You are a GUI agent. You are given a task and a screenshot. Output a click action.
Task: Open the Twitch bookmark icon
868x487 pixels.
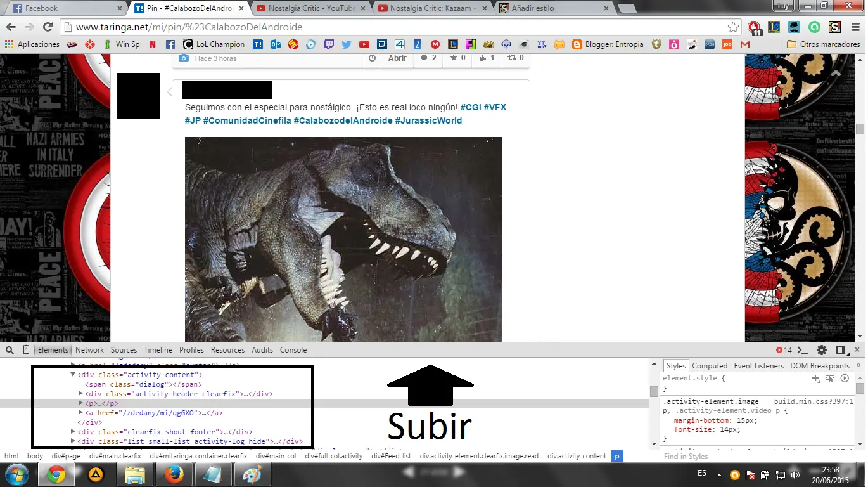[x=328, y=44]
